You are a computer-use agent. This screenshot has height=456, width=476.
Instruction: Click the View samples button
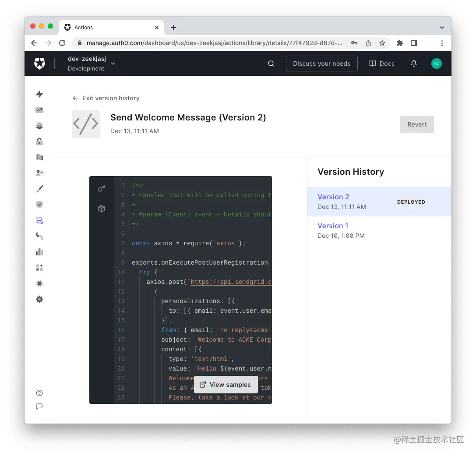(226, 385)
